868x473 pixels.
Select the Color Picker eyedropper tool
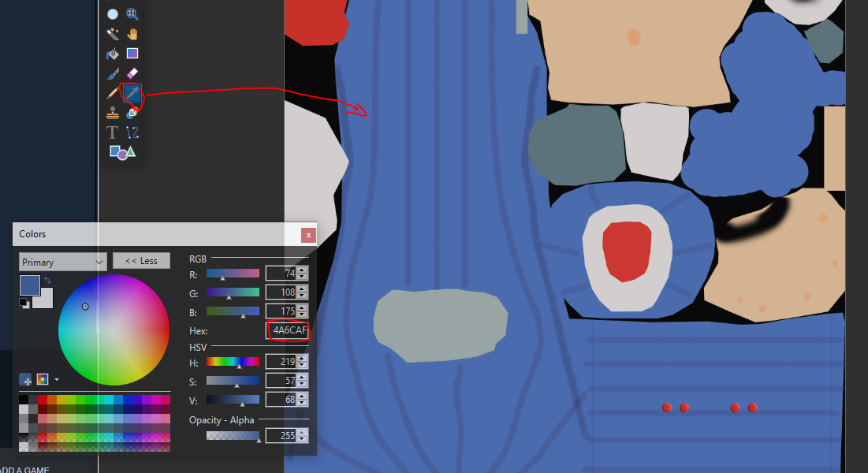(132, 93)
